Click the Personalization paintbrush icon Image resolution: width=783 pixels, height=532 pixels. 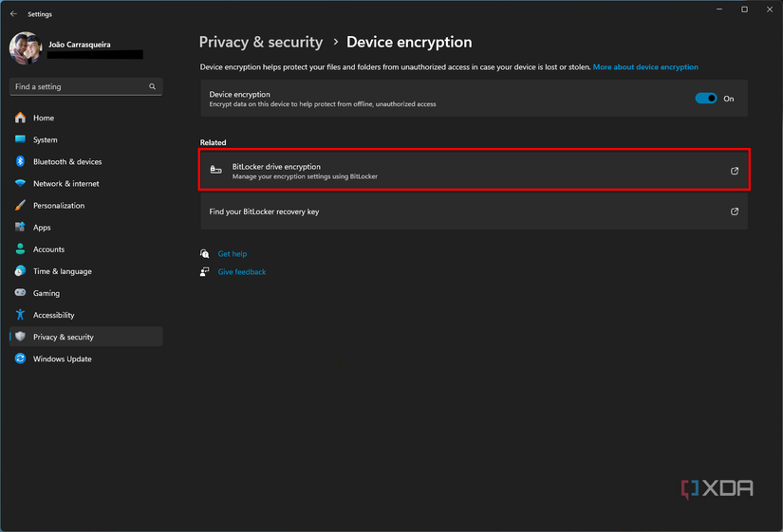click(20, 205)
